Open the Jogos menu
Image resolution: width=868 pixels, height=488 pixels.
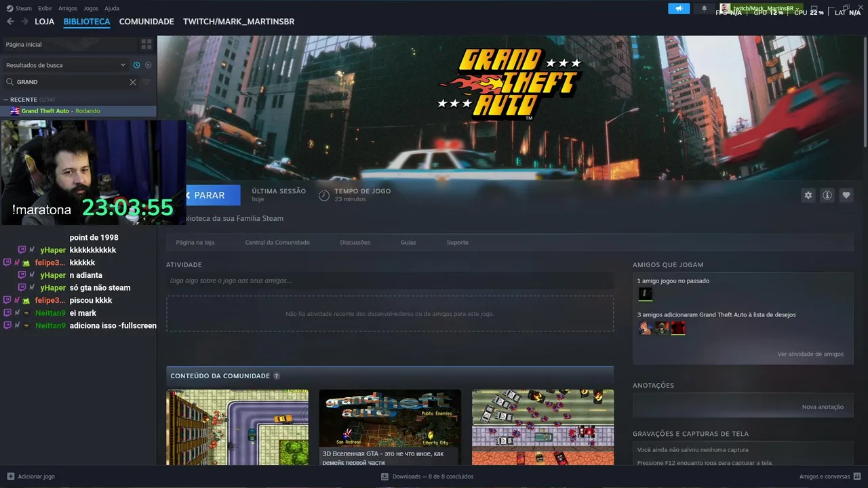click(x=91, y=8)
